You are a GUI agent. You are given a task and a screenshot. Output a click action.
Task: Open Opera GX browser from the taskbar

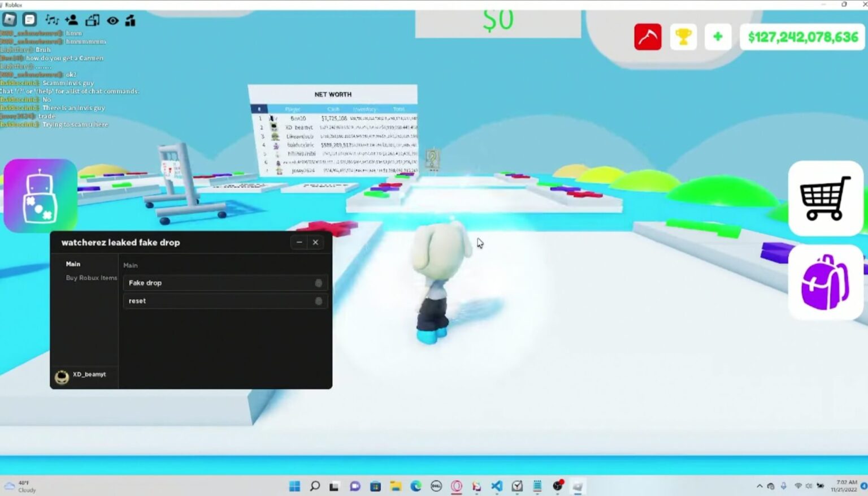(x=457, y=486)
